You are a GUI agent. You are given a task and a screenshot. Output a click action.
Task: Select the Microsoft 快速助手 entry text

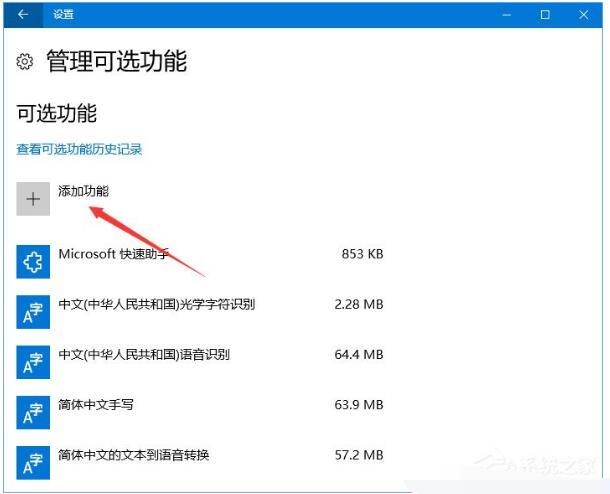tap(114, 254)
